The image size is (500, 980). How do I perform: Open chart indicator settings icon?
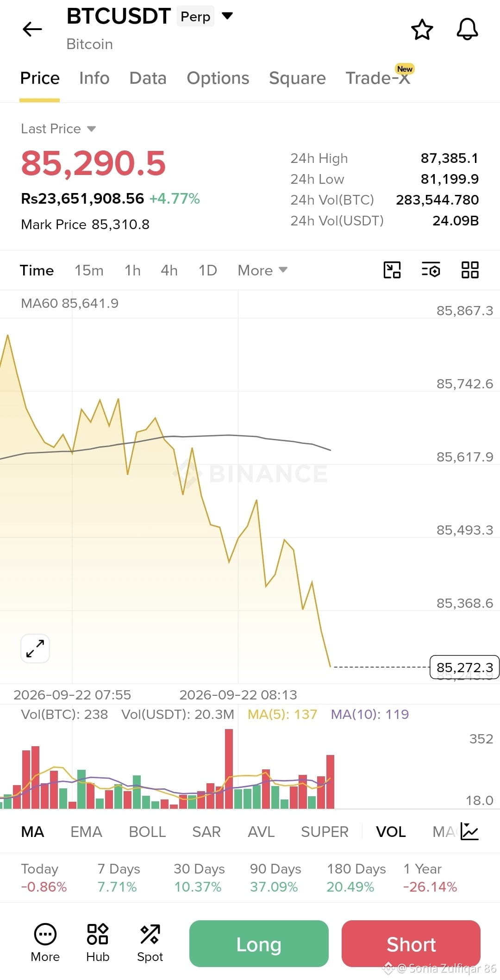click(431, 270)
